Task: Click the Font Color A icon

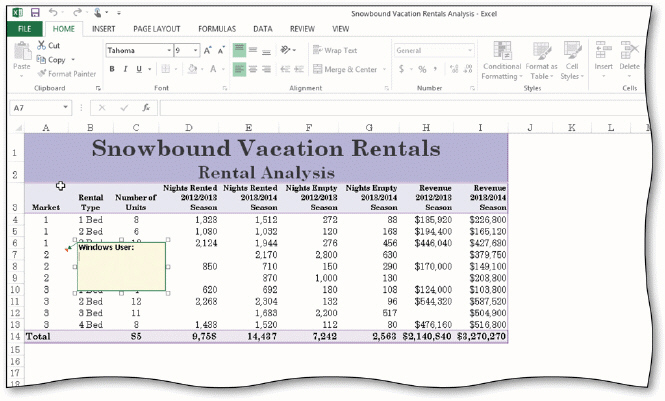Action: click(x=213, y=69)
